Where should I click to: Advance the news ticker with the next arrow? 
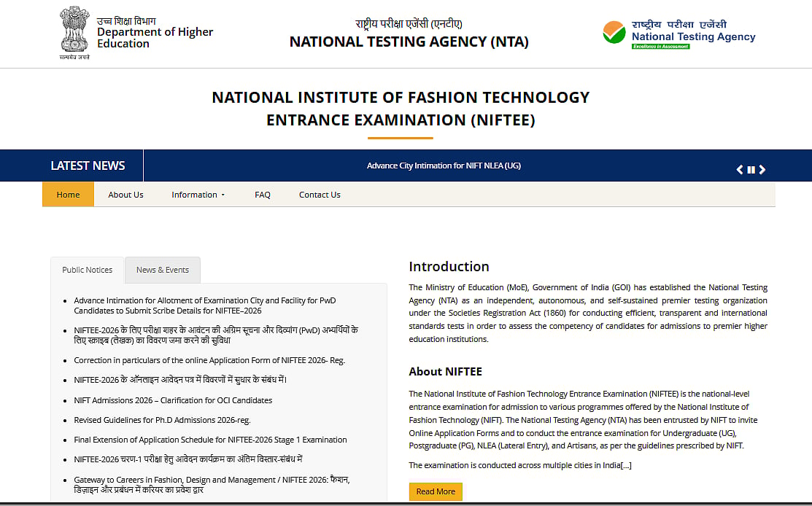(762, 168)
